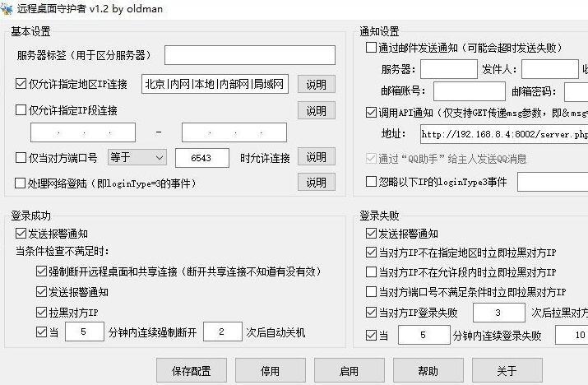Click the start IP address field
Image resolution: width=588 pixels, height=385 pixels.
pyautogui.click(x=83, y=132)
